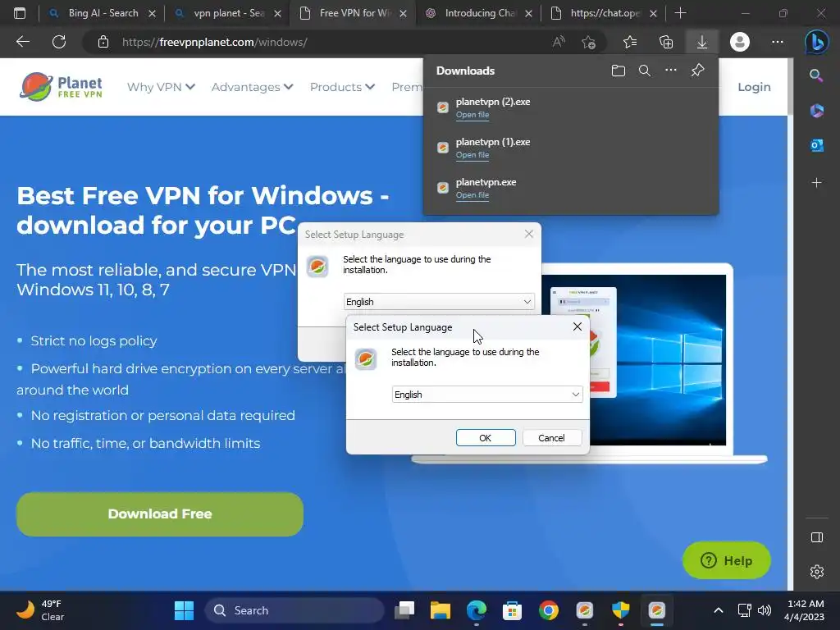Open Windows Start menu

point(184,610)
